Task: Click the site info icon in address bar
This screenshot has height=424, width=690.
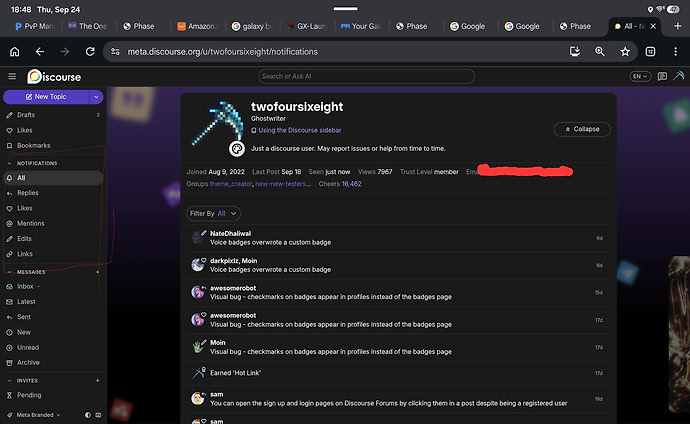Action: coord(115,51)
